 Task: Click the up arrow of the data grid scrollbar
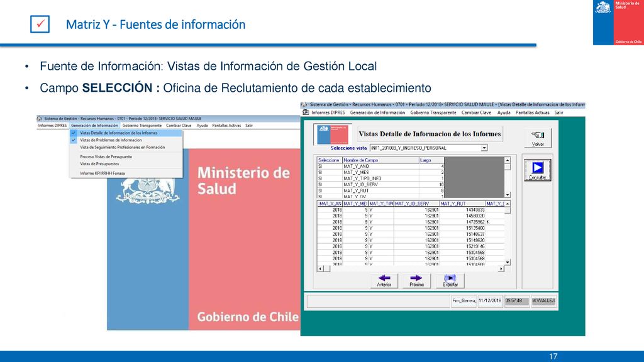508,204
